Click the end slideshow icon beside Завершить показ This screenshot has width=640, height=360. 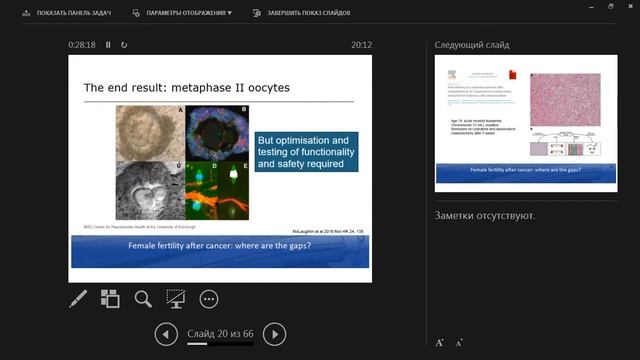pos(257,13)
